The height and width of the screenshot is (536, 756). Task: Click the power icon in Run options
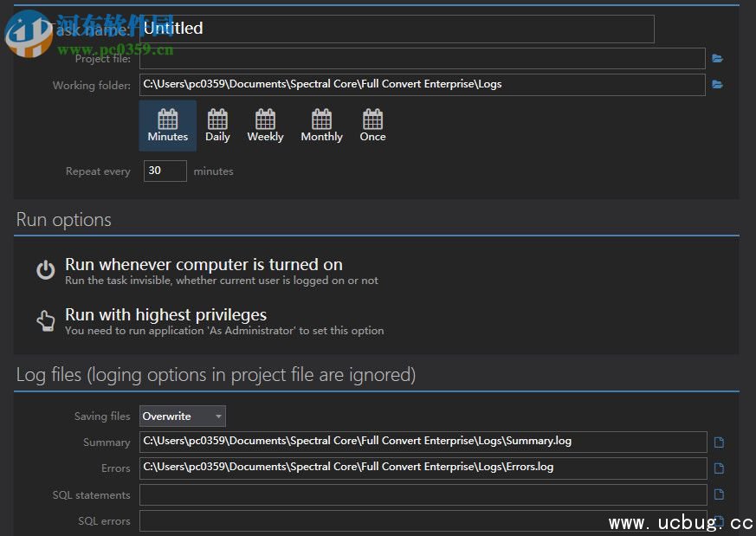click(45, 270)
